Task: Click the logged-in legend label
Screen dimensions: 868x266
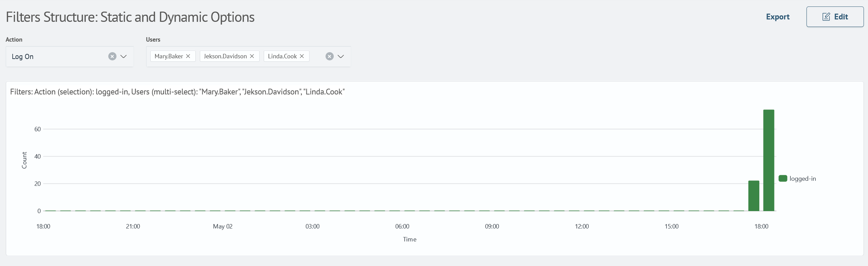Action: coord(802,179)
